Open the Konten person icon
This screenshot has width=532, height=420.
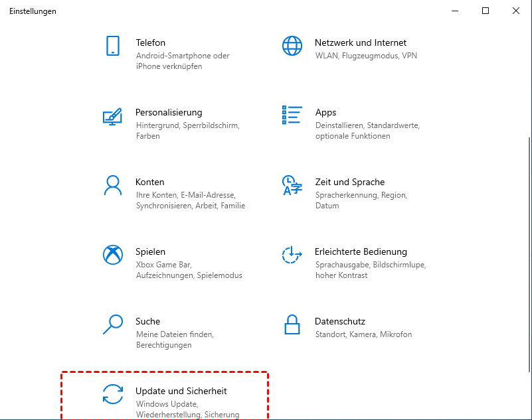click(113, 185)
